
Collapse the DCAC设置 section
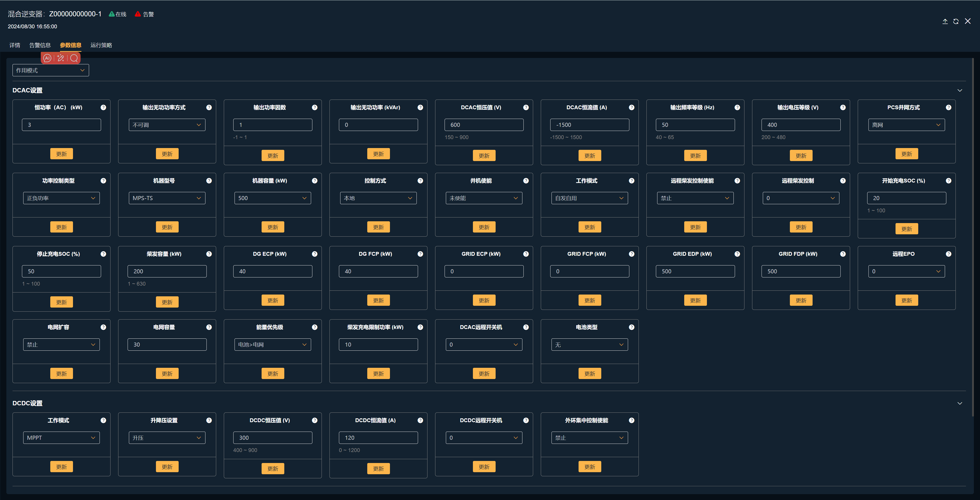click(960, 91)
